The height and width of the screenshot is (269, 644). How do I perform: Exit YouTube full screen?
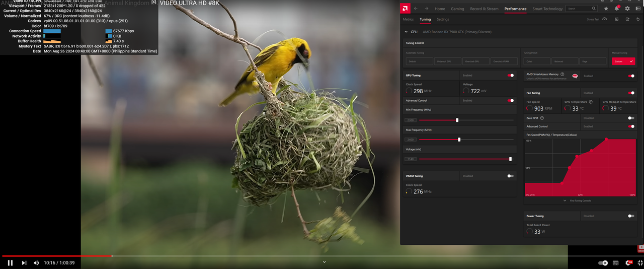coord(640,263)
